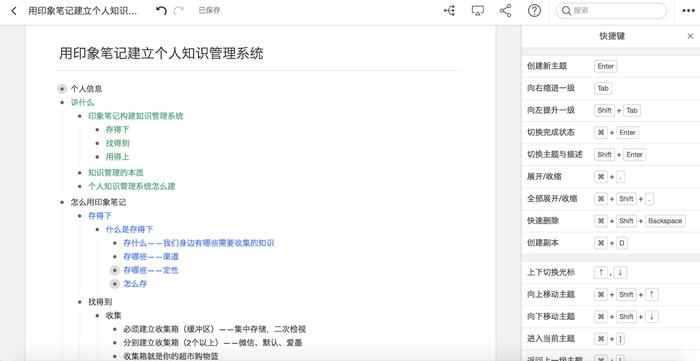This screenshot has width=700, height=361.
Task: Click the 上下切换光标 shortcut row
Action: coord(611,273)
